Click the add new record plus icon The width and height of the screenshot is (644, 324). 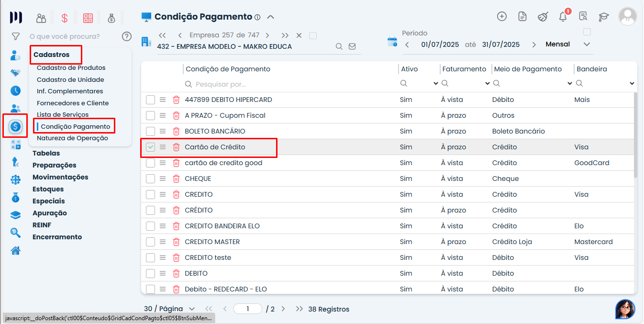pyautogui.click(x=502, y=16)
